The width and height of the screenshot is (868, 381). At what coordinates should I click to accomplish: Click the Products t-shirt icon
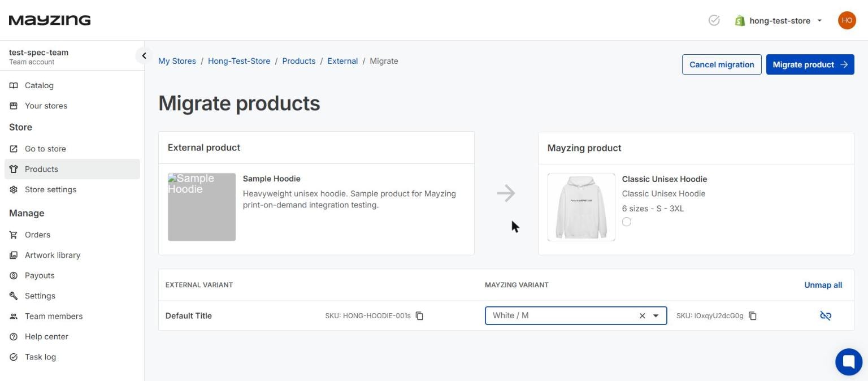[x=14, y=169]
